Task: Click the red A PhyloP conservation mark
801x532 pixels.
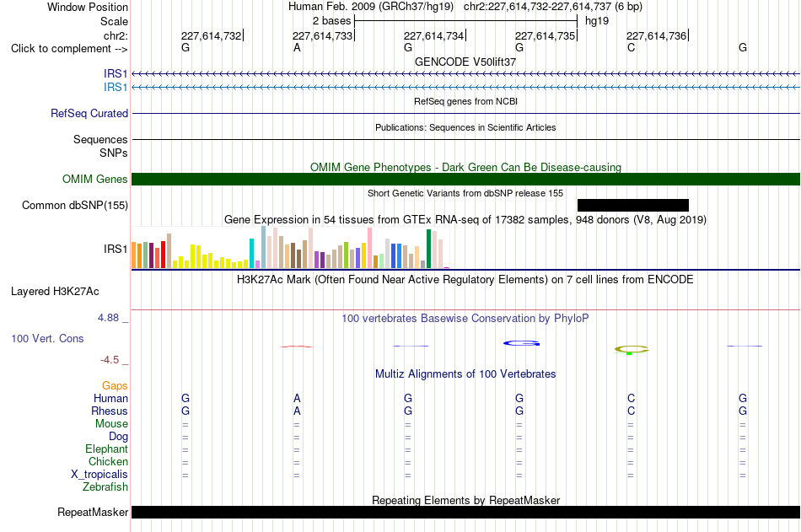Action: point(297,347)
